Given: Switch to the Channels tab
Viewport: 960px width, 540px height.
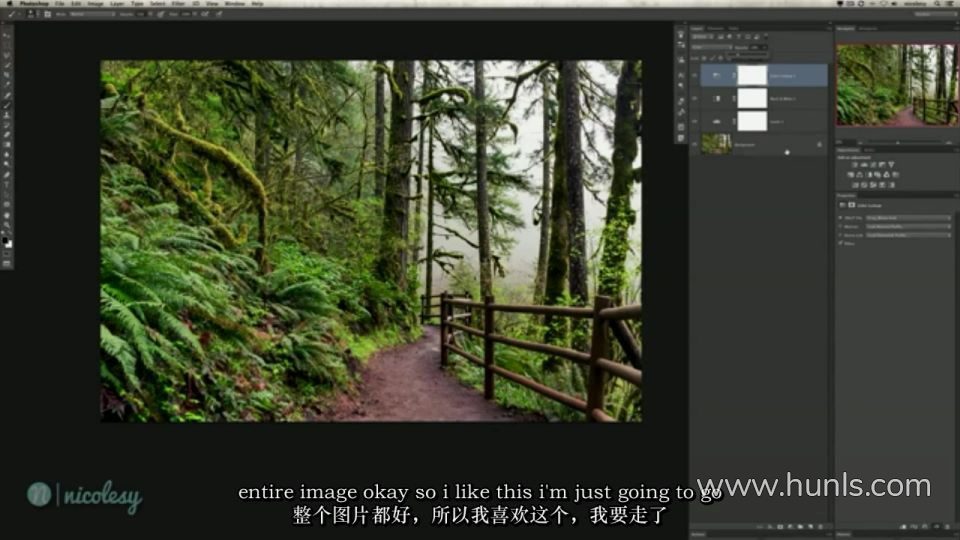Looking at the screenshot, I should (x=715, y=28).
